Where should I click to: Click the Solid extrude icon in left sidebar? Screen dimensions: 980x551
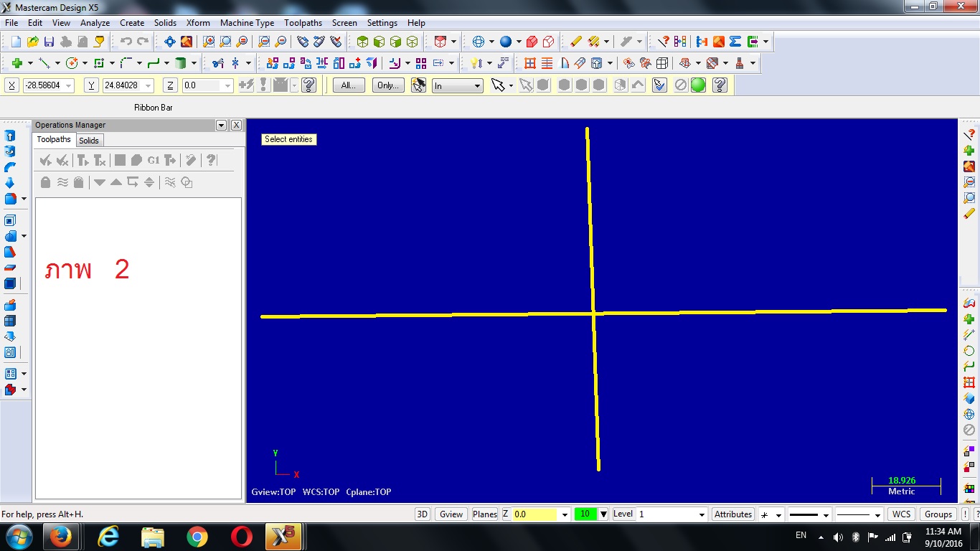pyautogui.click(x=10, y=136)
